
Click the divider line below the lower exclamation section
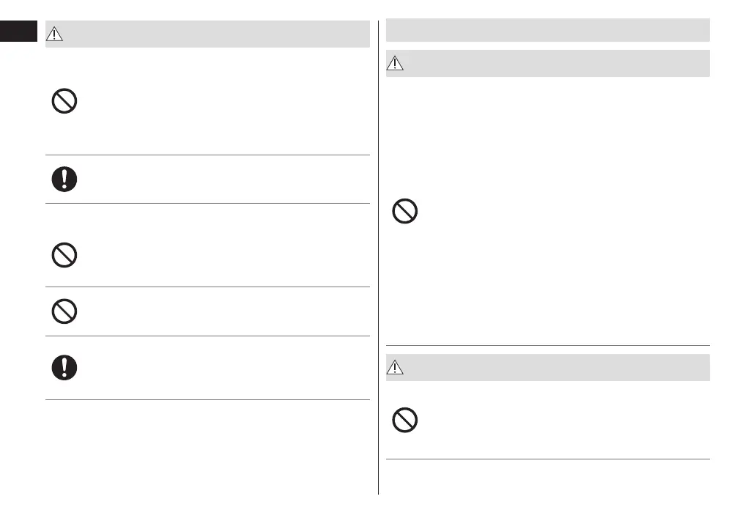[x=207, y=399]
